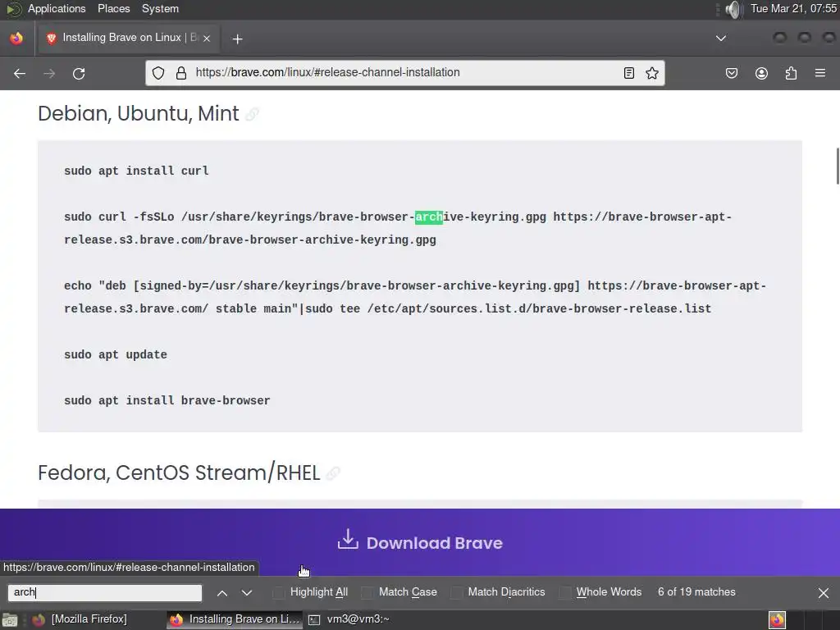Click the 'sudo curl -fsSLo' command line
This screenshot has height=630, width=840.
pos(398,228)
